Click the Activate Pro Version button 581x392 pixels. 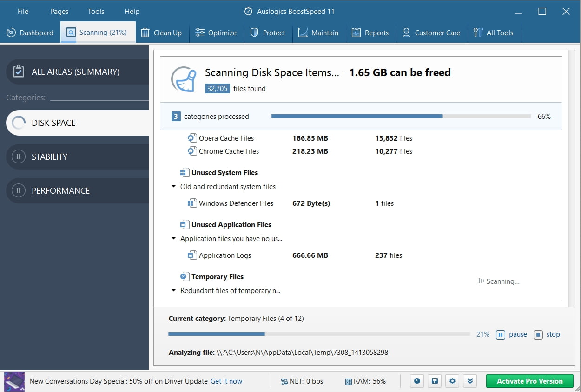530,381
